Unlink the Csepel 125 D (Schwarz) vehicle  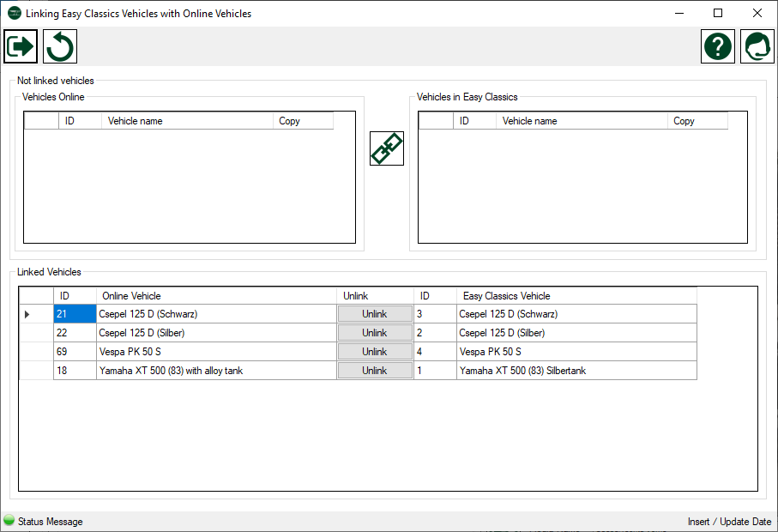pos(375,314)
